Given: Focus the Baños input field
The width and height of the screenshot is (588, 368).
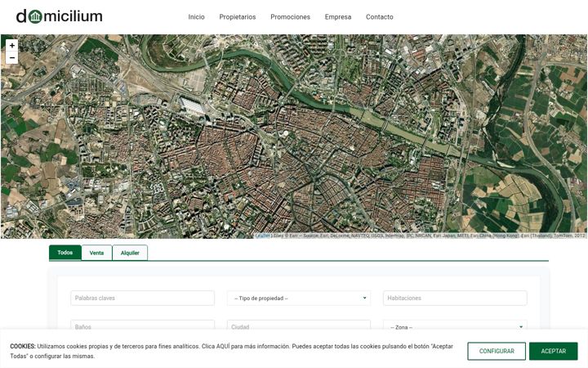Looking at the screenshot, I should pyautogui.click(x=142, y=326).
